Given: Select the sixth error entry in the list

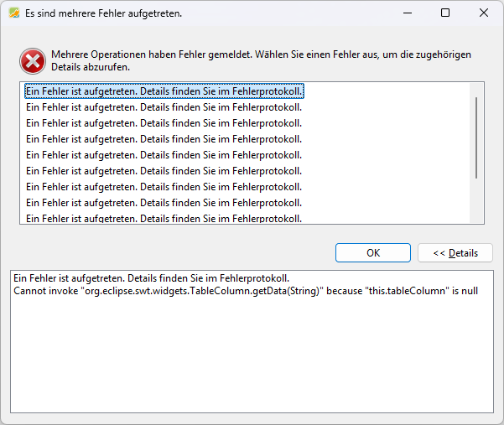Looking at the screenshot, I should 164,171.
